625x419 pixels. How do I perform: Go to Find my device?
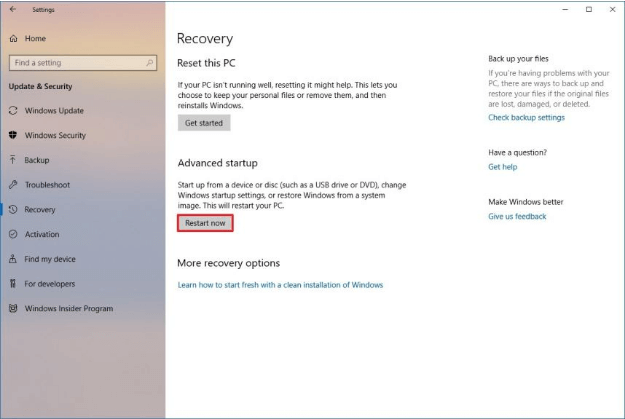(x=50, y=259)
